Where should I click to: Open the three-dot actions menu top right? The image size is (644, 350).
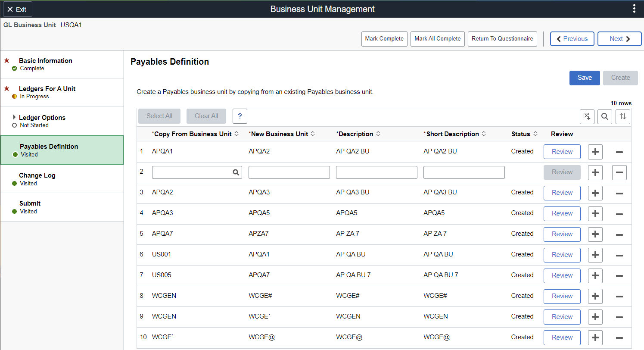click(x=634, y=9)
